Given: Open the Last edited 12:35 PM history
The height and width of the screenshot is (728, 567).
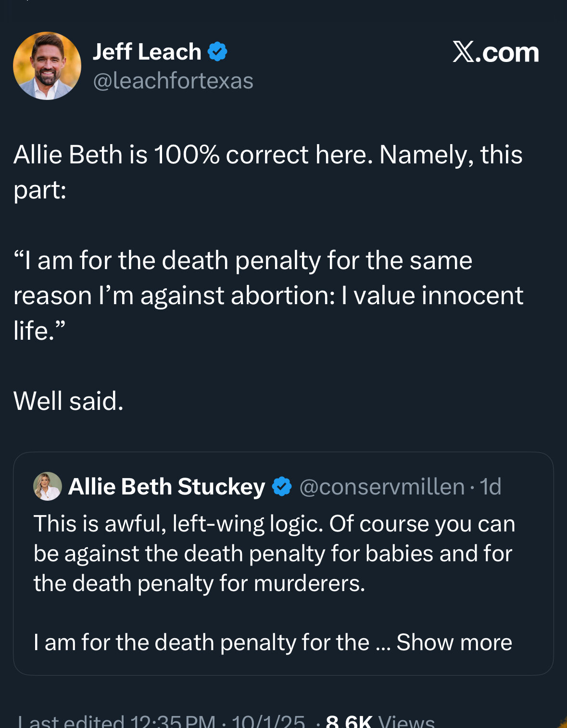Looking at the screenshot, I should tap(116, 721).
